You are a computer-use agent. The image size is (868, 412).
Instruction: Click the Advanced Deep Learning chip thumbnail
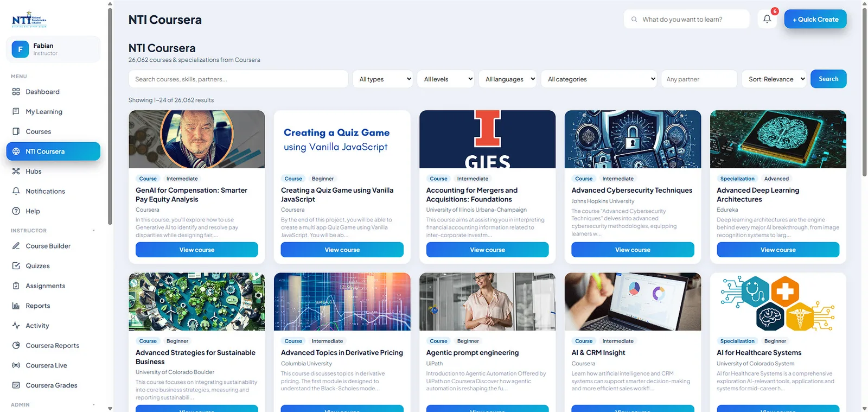pyautogui.click(x=778, y=140)
